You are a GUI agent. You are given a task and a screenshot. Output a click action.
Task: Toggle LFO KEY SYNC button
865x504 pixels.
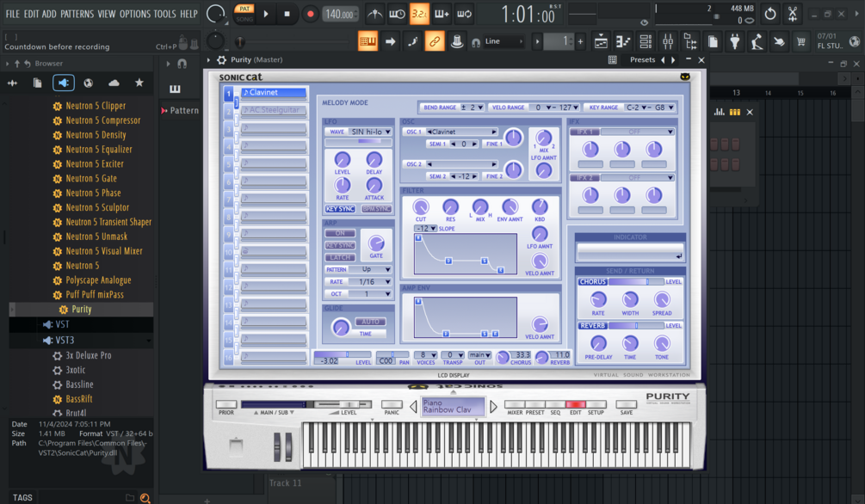(340, 209)
